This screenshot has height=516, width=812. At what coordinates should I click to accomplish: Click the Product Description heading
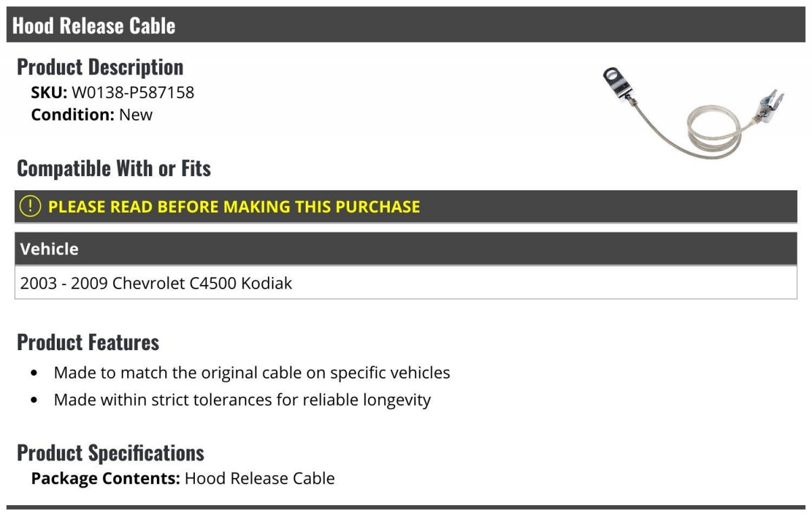click(x=100, y=66)
